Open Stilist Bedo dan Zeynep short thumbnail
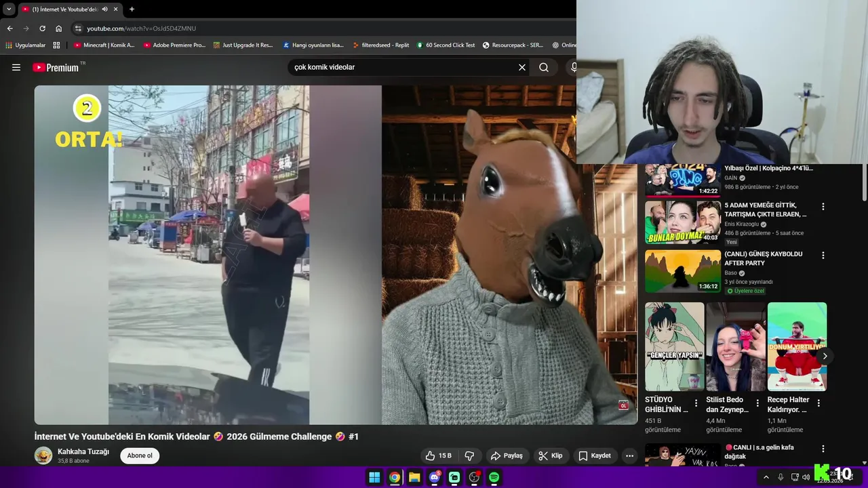The width and height of the screenshot is (868, 488). [736, 346]
